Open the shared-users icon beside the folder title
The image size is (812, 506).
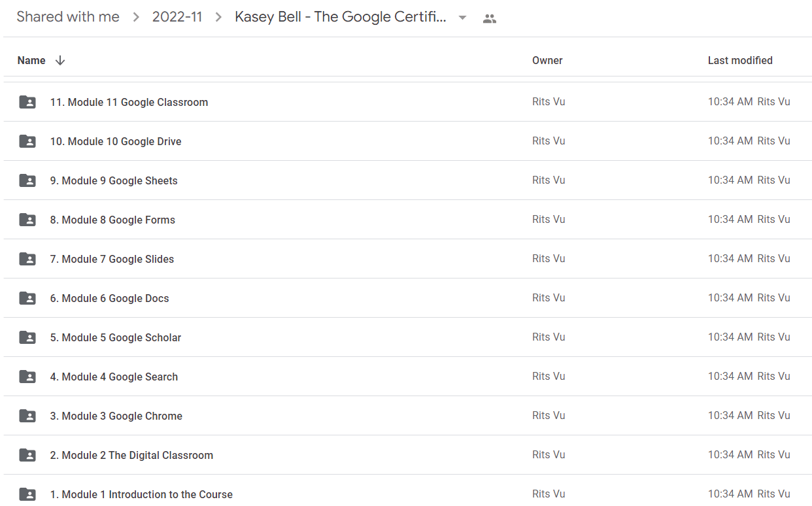(489, 18)
